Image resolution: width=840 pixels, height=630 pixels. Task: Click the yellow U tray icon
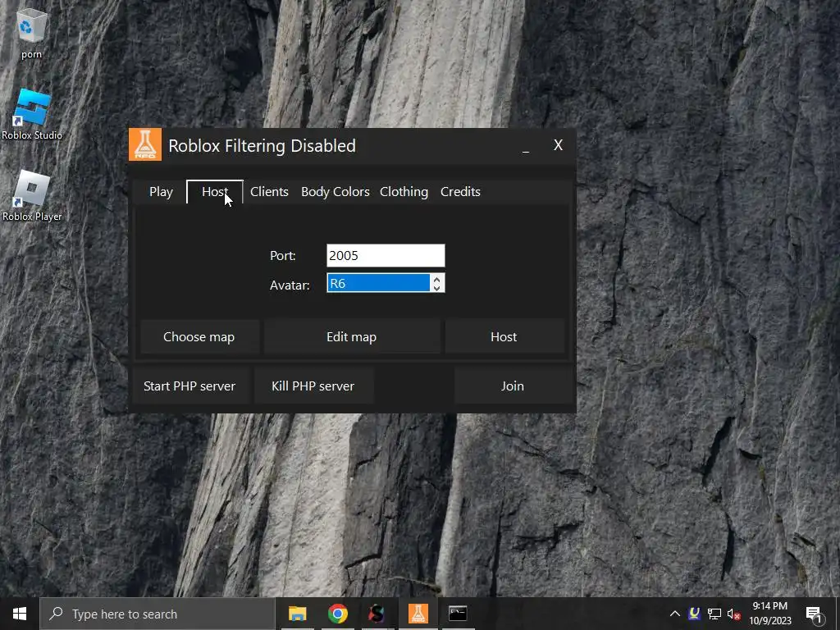coord(694,614)
